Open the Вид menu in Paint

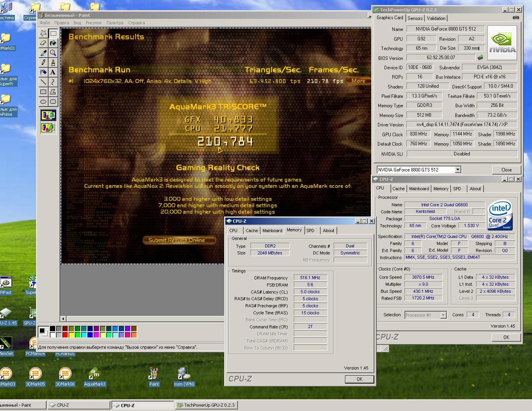coord(77,23)
